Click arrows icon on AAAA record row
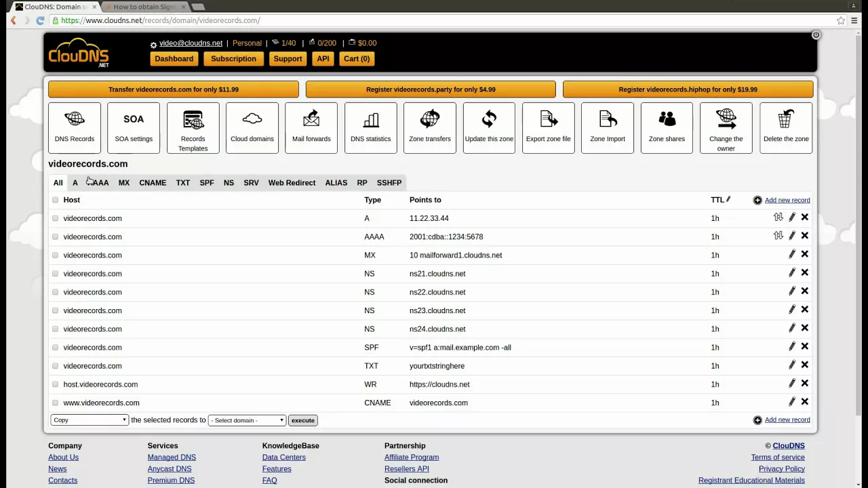The width and height of the screenshot is (868, 488). (x=778, y=236)
